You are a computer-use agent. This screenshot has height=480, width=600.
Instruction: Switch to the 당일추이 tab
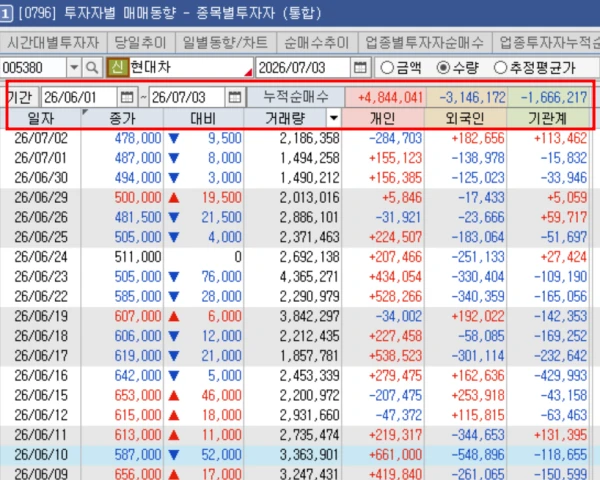pos(140,42)
